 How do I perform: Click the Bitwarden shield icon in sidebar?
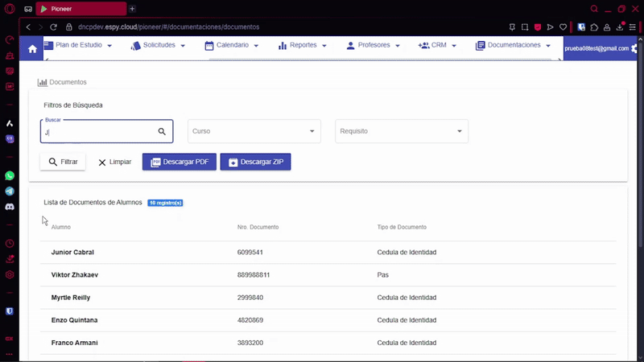coord(10,311)
